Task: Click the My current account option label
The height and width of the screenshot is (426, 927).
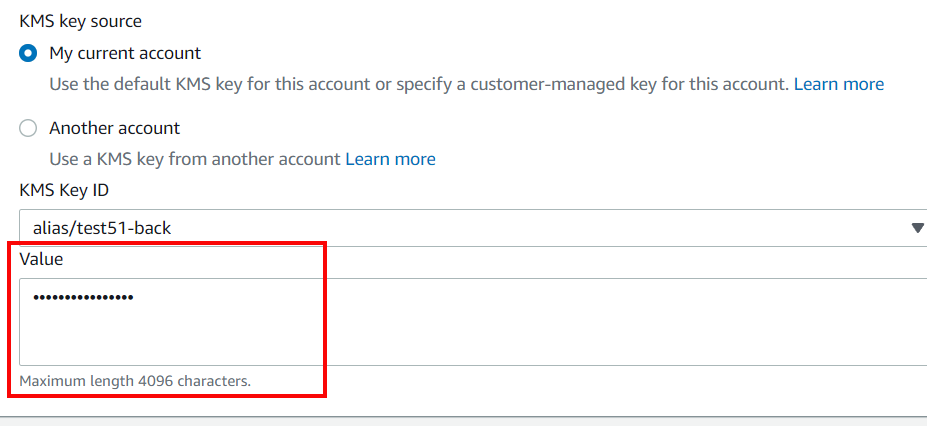Action: coord(125,53)
